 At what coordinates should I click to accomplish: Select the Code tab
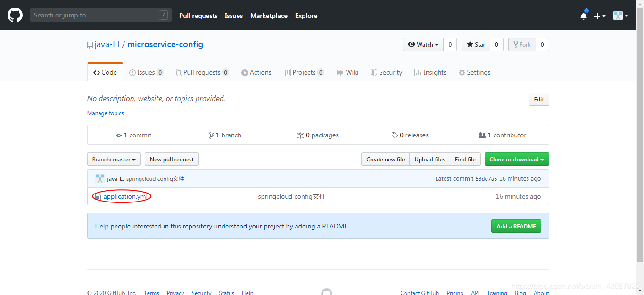point(105,72)
